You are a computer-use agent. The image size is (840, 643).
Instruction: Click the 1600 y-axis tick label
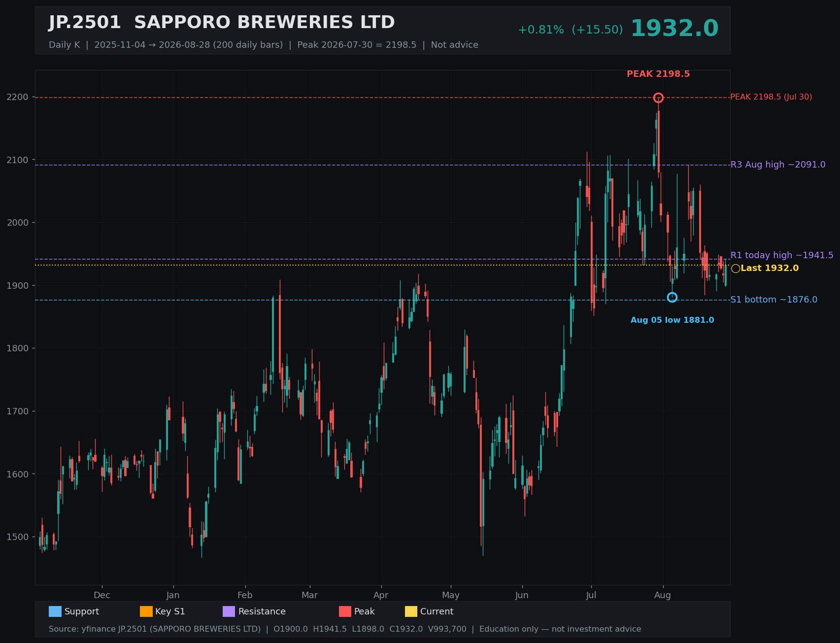tap(18, 474)
